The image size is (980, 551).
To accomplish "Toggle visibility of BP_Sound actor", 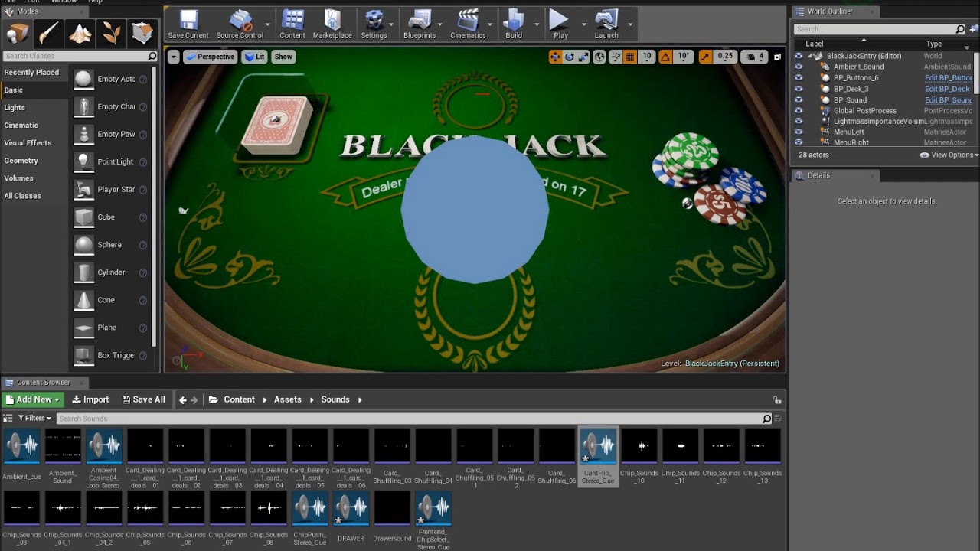I will [x=799, y=99].
